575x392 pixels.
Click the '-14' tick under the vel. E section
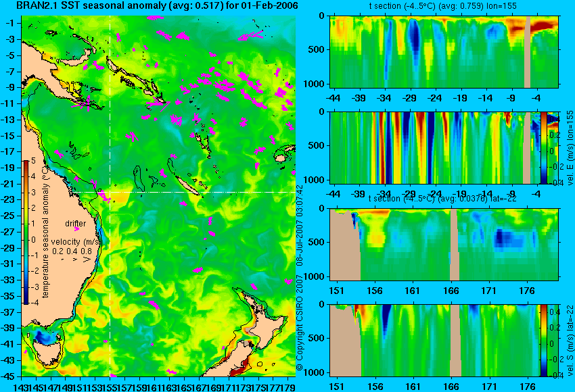485,193
